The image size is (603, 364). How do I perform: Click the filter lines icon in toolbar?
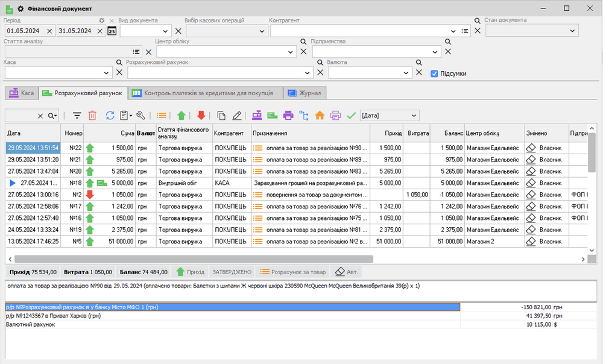tap(77, 115)
